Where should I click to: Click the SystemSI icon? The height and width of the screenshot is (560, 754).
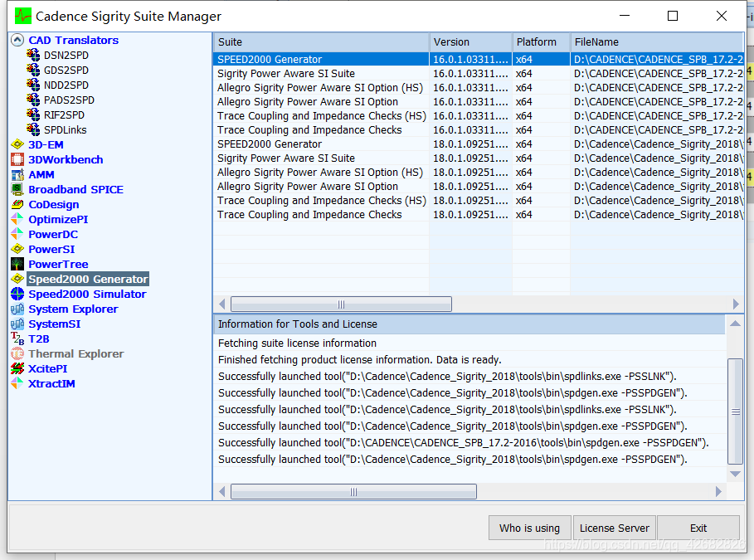click(17, 324)
